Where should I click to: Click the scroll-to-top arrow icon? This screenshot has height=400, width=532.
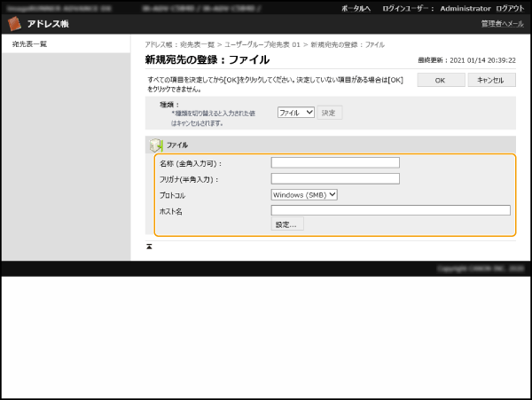[149, 246]
